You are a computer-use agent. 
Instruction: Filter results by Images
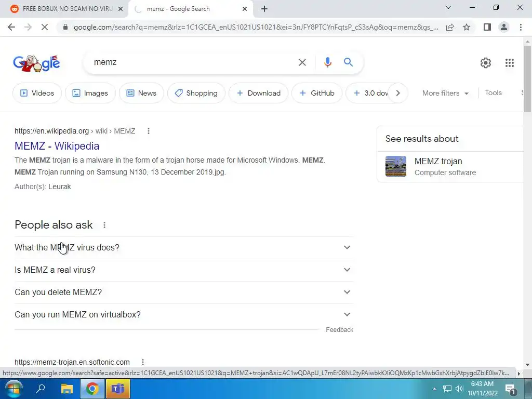pyautogui.click(x=90, y=93)
